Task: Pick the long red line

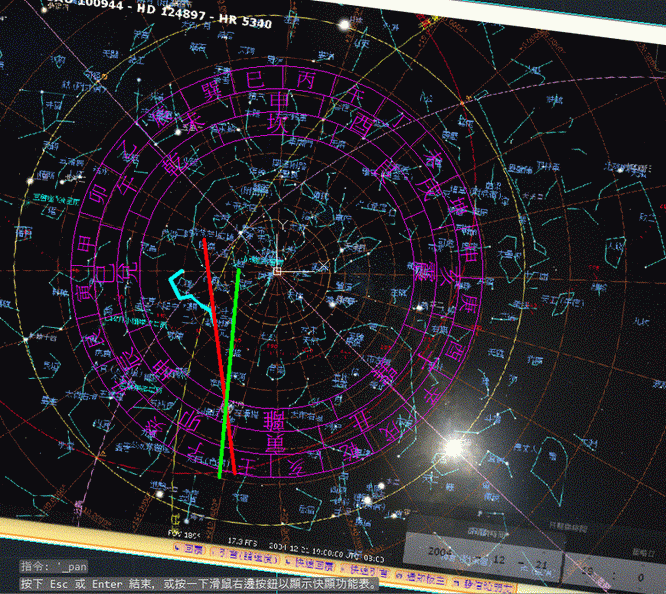Action: click(219, 355)
